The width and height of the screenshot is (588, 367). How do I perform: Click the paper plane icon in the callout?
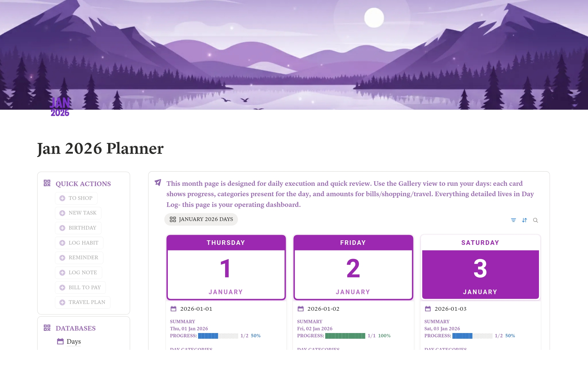(157, 183)
